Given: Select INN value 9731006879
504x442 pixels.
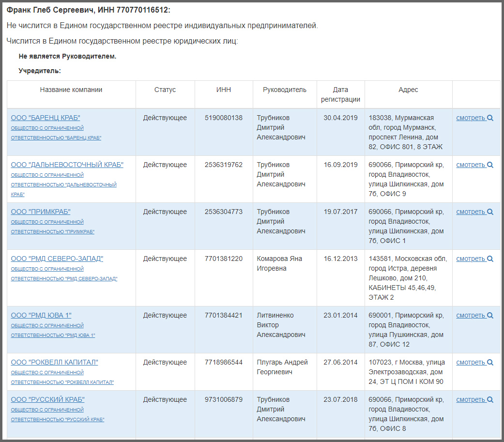Looking at the screenshot, I should [224, 399].
